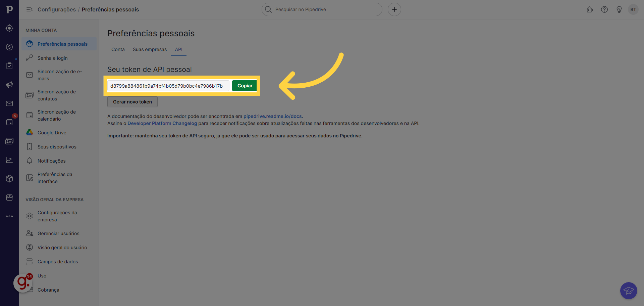644x306 pixels.
Task: Select the API tab
Action: 179,49
